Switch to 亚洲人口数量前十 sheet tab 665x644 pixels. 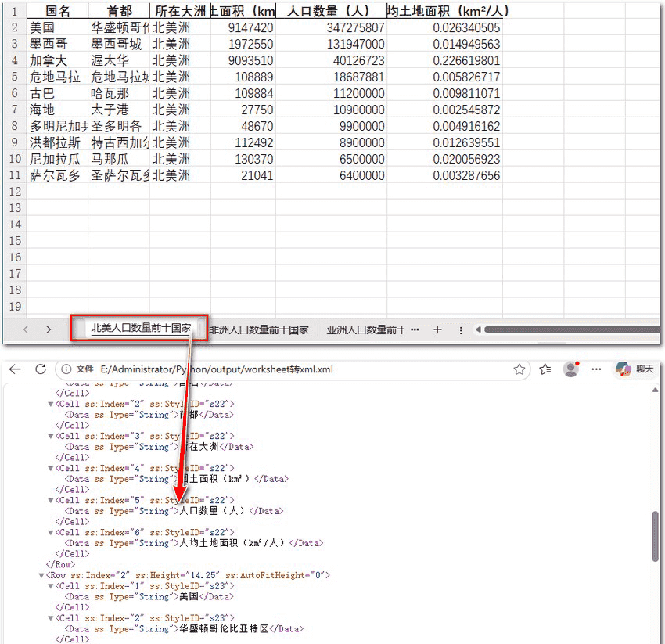(365, 330)
